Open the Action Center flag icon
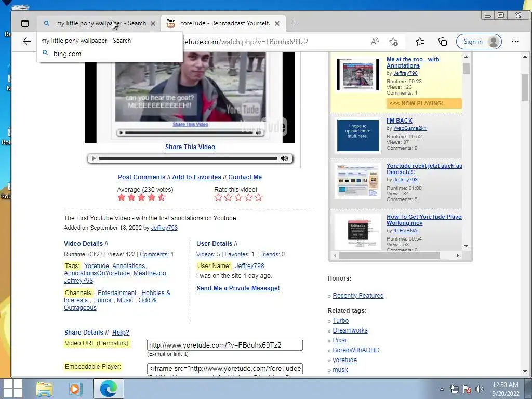Screen dimensions: 532x399 (467, 389)
